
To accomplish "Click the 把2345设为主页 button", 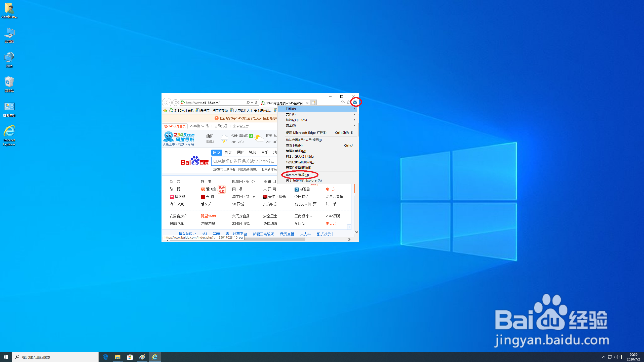I will (x=174, y=126).
